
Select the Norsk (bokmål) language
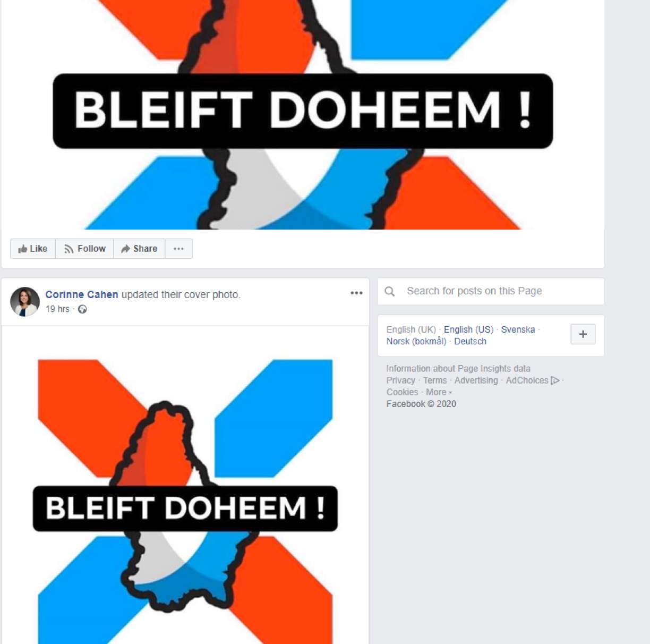[416, 341]
